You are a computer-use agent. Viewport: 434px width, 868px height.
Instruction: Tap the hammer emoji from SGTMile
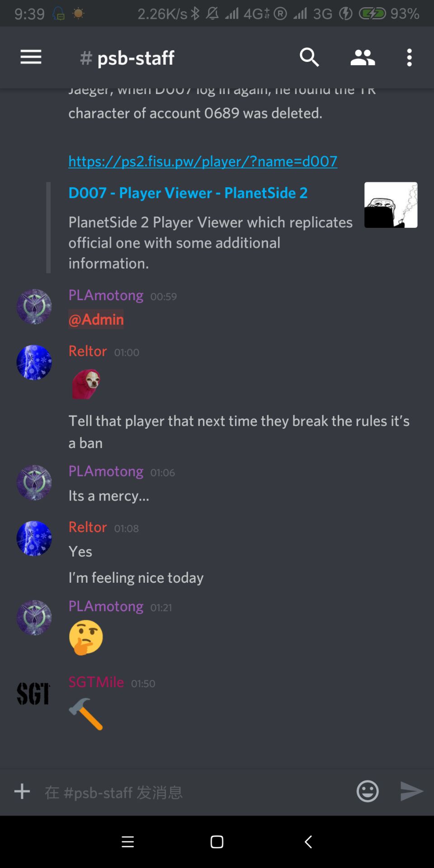coord(86,714)
